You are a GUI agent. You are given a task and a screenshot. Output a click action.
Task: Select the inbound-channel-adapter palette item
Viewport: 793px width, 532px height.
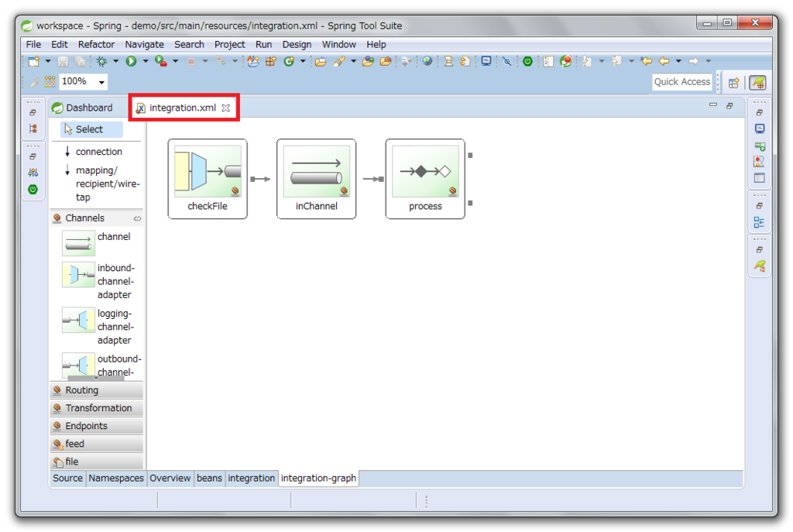98,281
